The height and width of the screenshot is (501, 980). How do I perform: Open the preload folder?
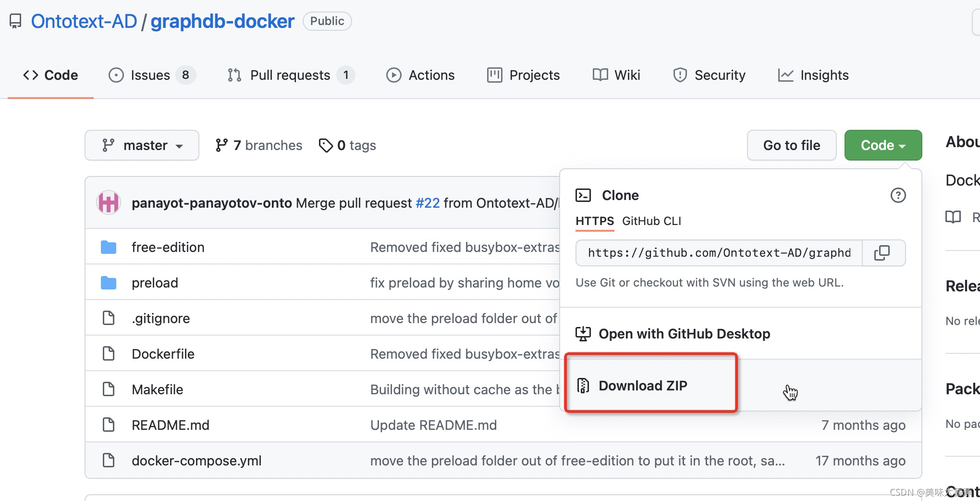(155, 283)
